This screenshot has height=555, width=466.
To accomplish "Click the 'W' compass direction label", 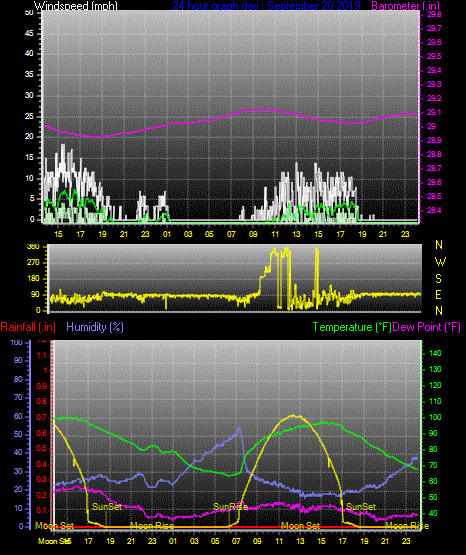I will tap(440, 262).
